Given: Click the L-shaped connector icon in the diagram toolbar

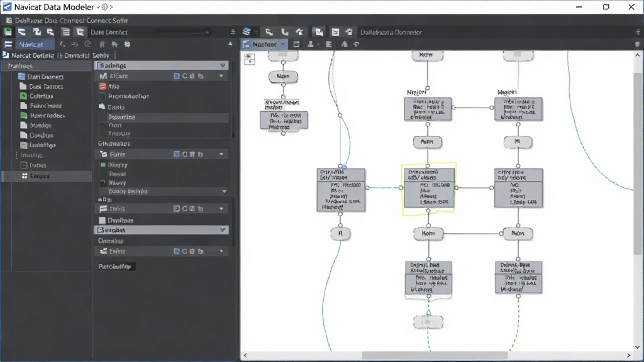Looking at the screenshot, I should pos(285,32).
